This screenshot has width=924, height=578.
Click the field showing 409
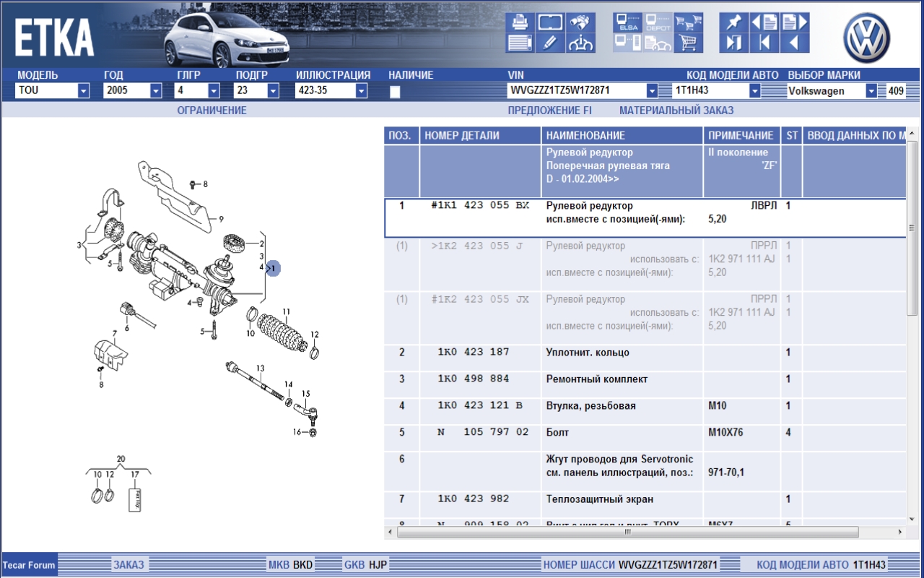(x=896, y=91)
